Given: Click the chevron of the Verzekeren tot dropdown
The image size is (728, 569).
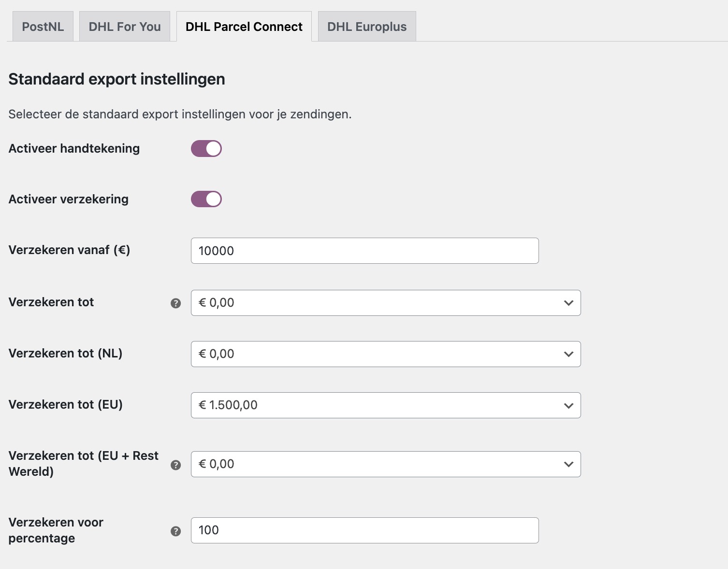Looking at the screenshot, I should point(568,303).
